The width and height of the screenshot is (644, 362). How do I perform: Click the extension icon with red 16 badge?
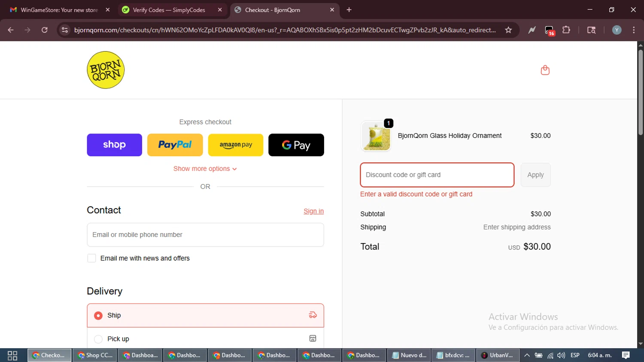tap(550, 30)
